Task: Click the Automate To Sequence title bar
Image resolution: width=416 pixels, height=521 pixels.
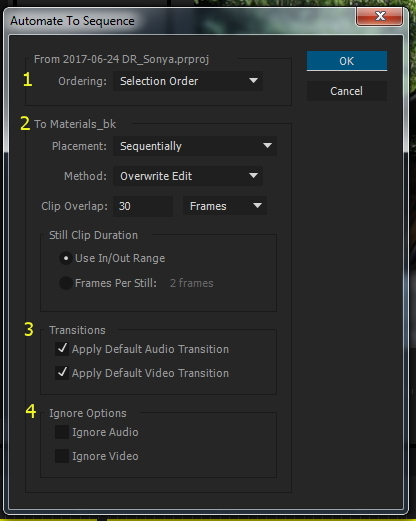Action: 180,21
